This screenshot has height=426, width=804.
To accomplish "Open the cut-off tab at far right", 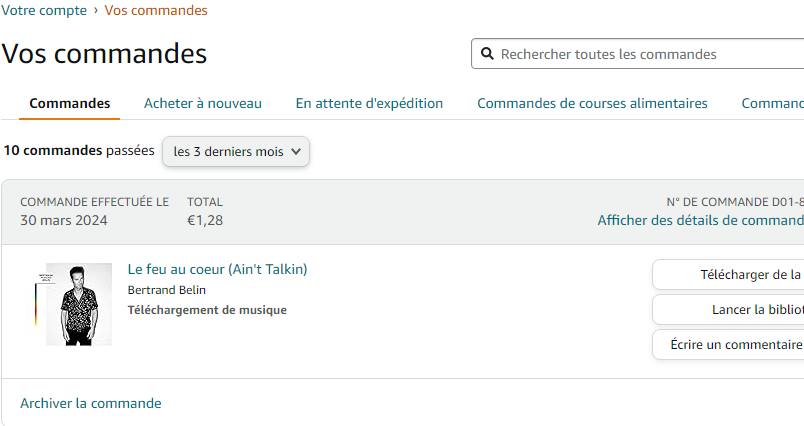I will (x=772, y=103).
